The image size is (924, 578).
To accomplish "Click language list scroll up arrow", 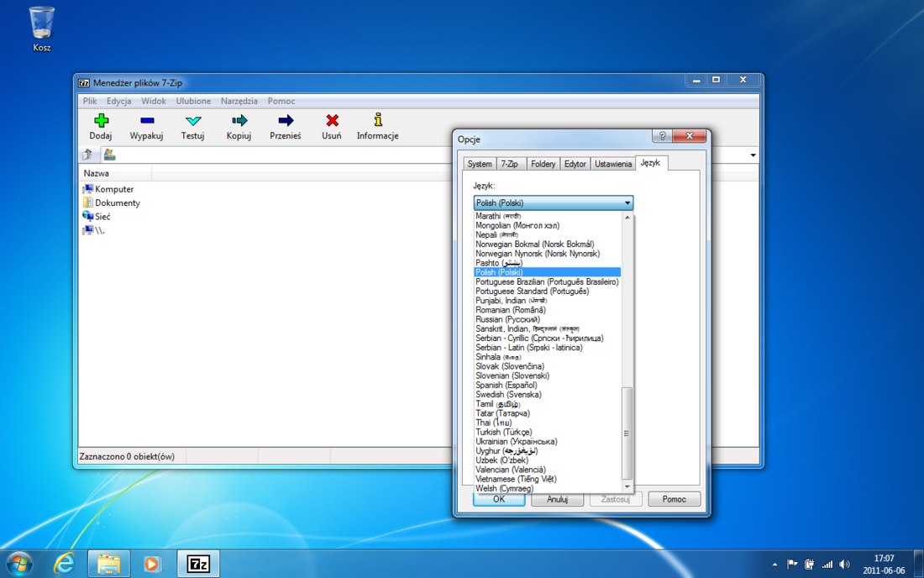I will tap(627, 218).
